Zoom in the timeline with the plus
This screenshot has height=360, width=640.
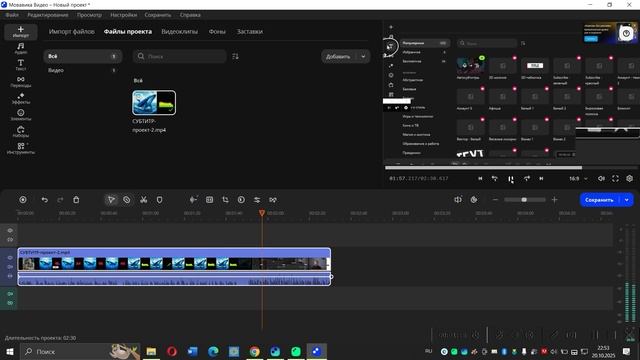(x=554, y=200)
